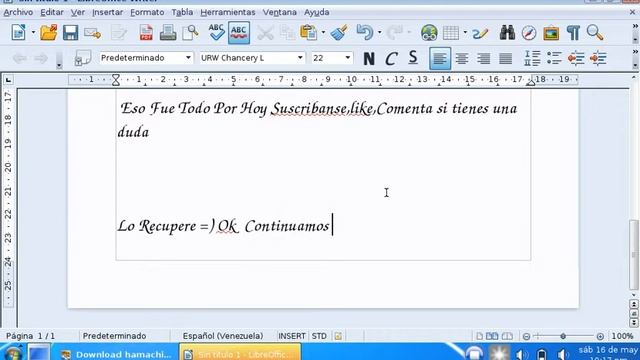
Task: Toggle italic formatting C
Action: pyautogui.click(x=391, y=59)
